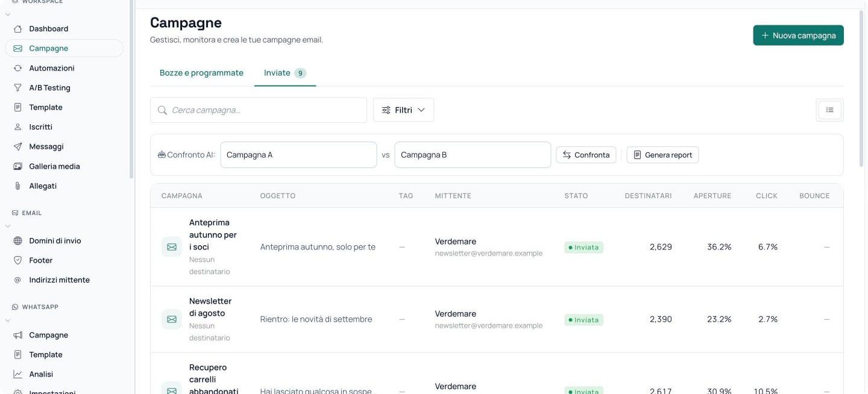Select the Inviate tab
868x394 pixels.
coord(285,73)
